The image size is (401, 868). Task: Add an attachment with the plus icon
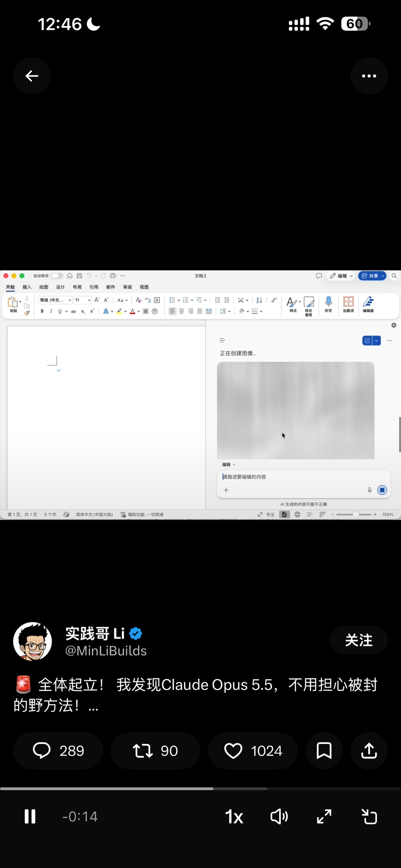click(x=226, y=490)
